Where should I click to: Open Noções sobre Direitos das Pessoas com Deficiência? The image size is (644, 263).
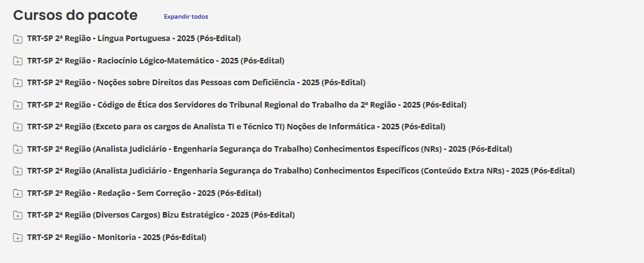[196, 83]
